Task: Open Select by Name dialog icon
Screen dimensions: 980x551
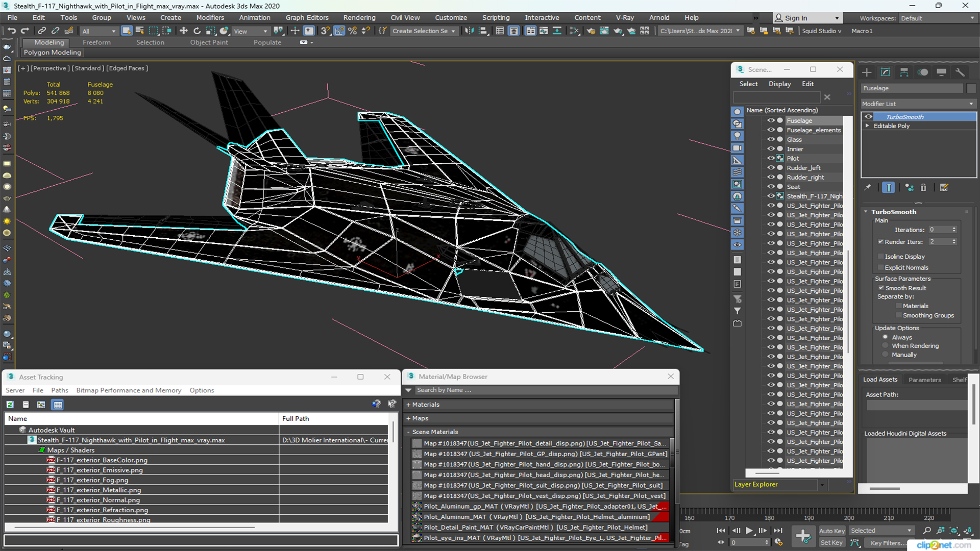Action: [139, 31]
